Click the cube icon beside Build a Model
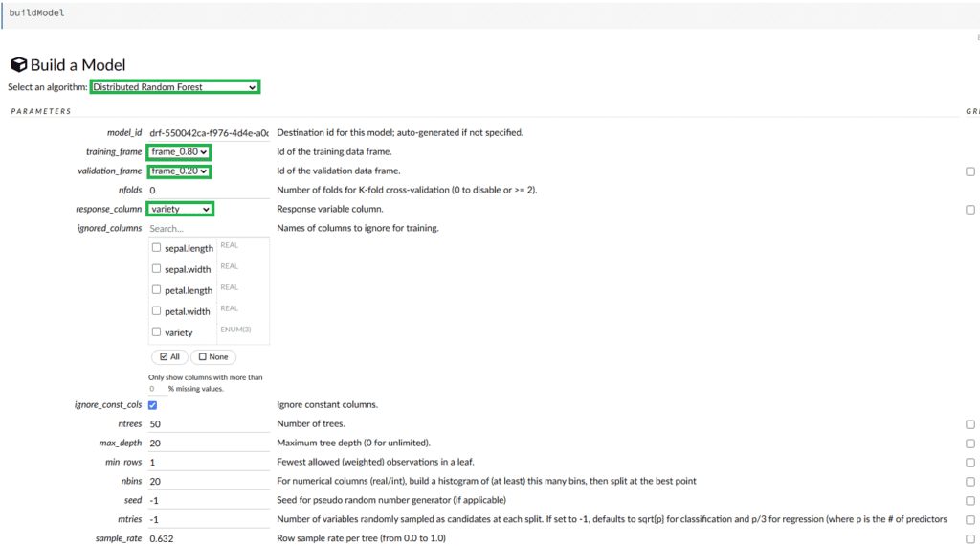The height and width of the screenshot is (546, 980). [18, 65]
